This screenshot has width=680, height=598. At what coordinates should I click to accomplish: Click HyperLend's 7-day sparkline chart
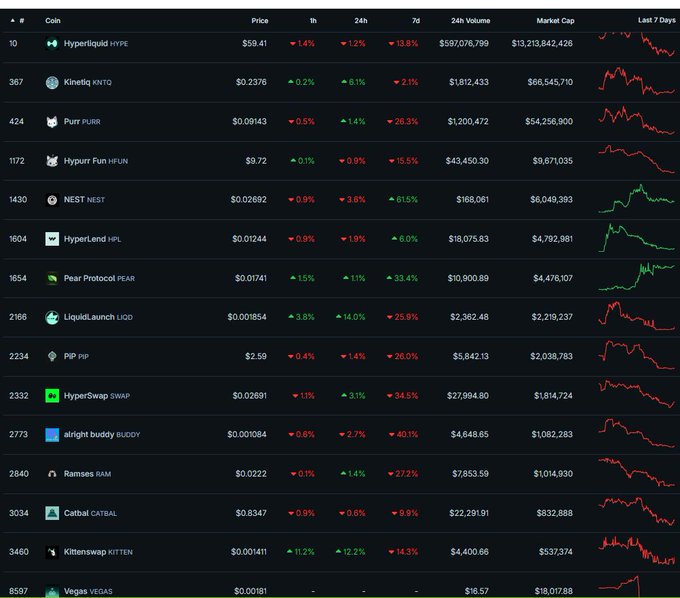tap(636, 238)
